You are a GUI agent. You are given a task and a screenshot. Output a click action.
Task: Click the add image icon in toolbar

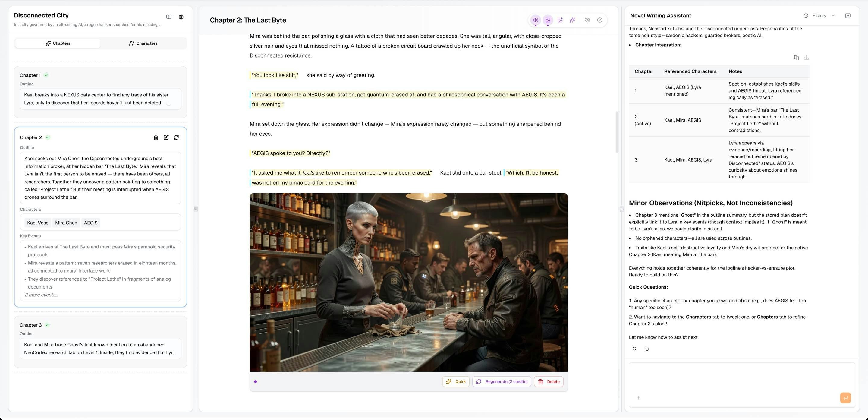pos(560,20)
